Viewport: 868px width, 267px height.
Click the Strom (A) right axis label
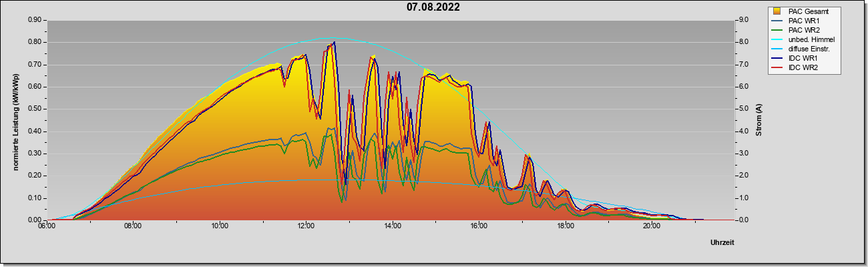[x=758, y=120]
